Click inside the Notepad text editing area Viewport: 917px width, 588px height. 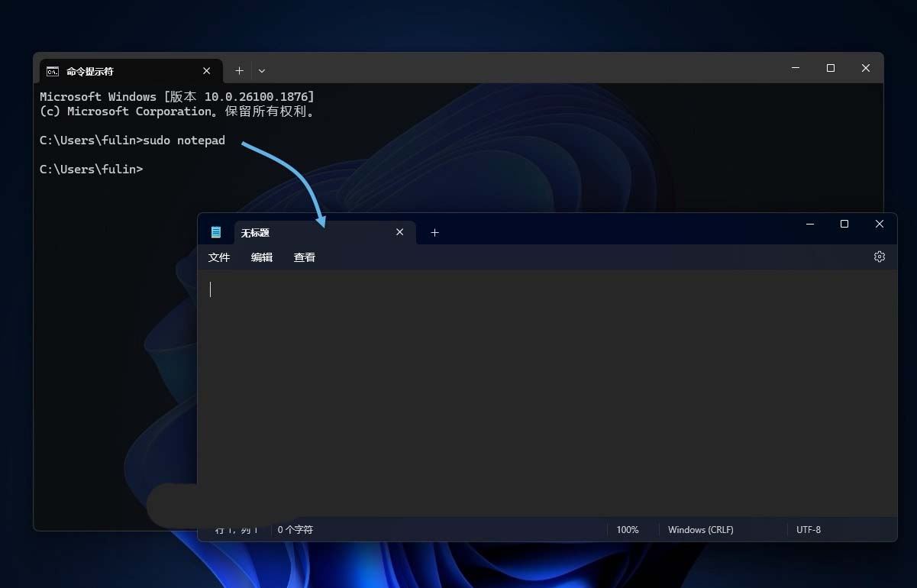[x=547, y=393]
